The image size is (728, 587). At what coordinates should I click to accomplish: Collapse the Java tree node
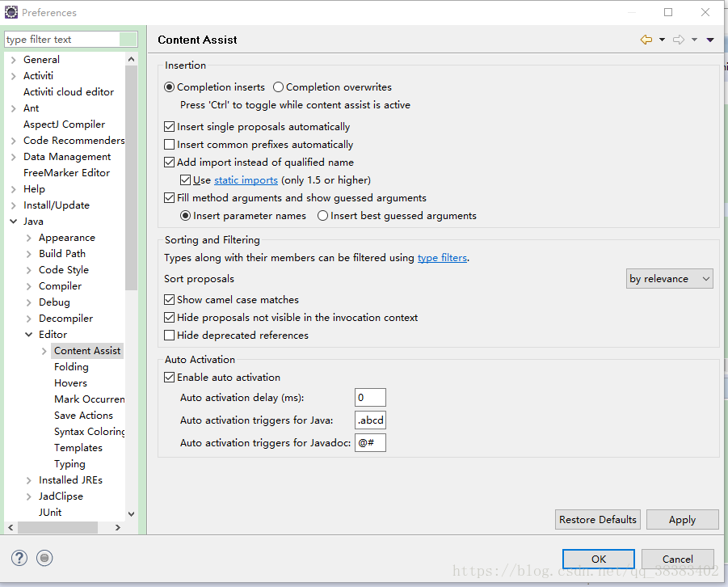14,222
